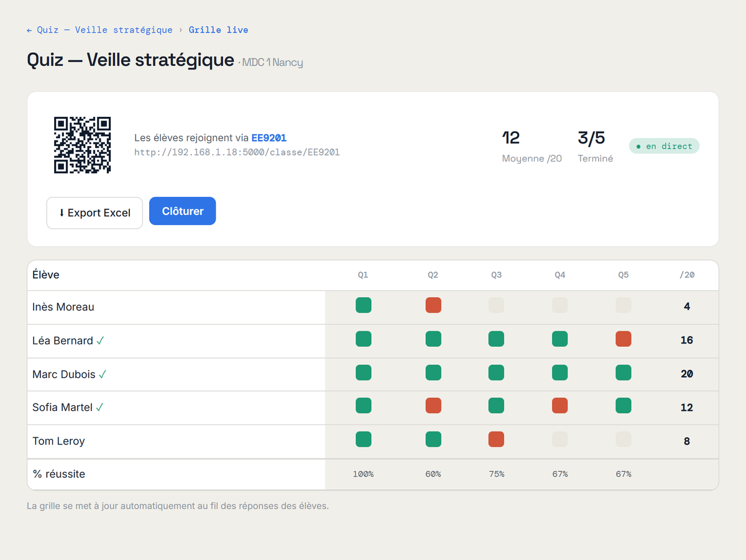
Task: Click the class URL text
Action: tap(237, 152)
